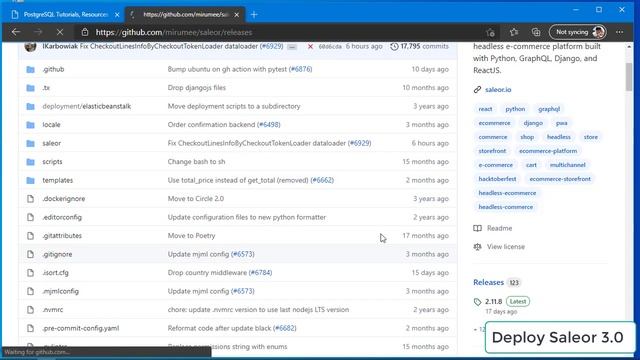The image size is (640, 360).
Task: Open a new browser tab
Action: coord(254,15)
